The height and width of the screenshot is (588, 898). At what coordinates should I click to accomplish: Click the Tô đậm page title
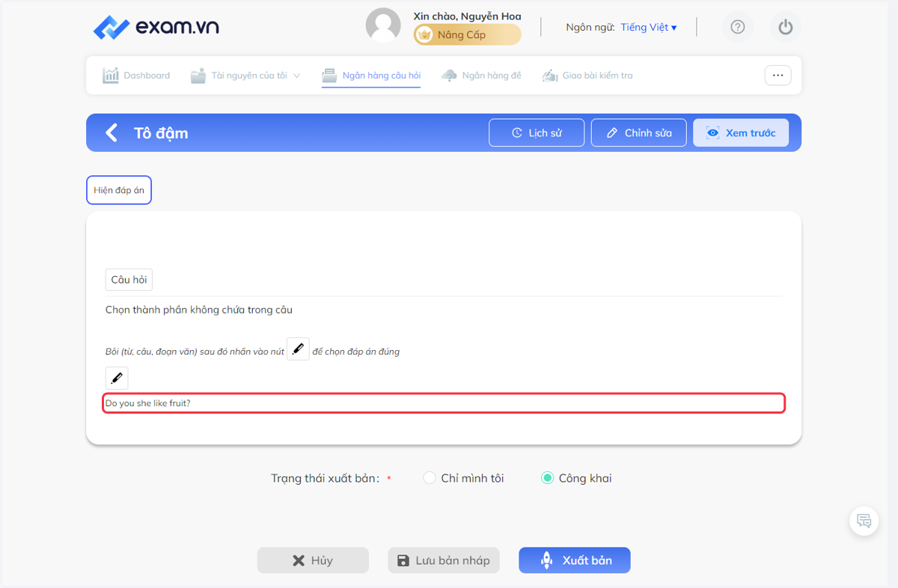click(161, 133)
